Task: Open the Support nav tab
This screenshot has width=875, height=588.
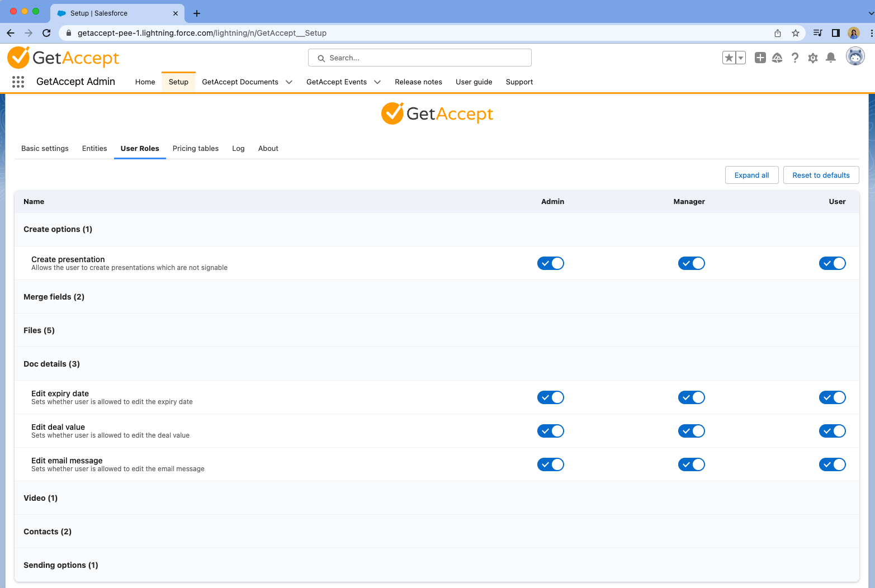Action: [x=519, y=82]
